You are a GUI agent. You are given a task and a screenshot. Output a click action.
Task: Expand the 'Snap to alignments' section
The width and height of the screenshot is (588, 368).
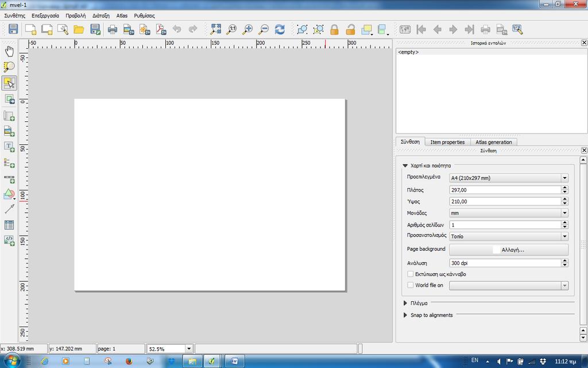[405, 315]
